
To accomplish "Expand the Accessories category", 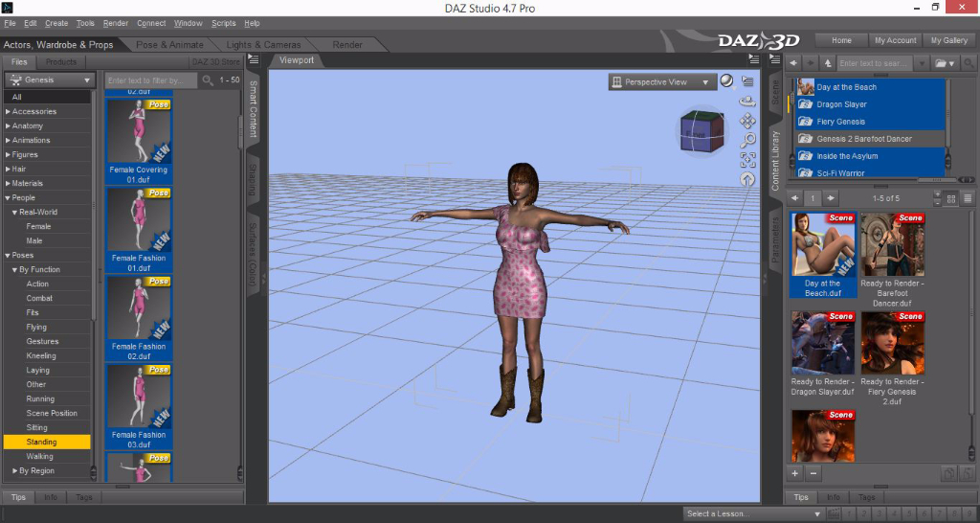I will [8, 111].
